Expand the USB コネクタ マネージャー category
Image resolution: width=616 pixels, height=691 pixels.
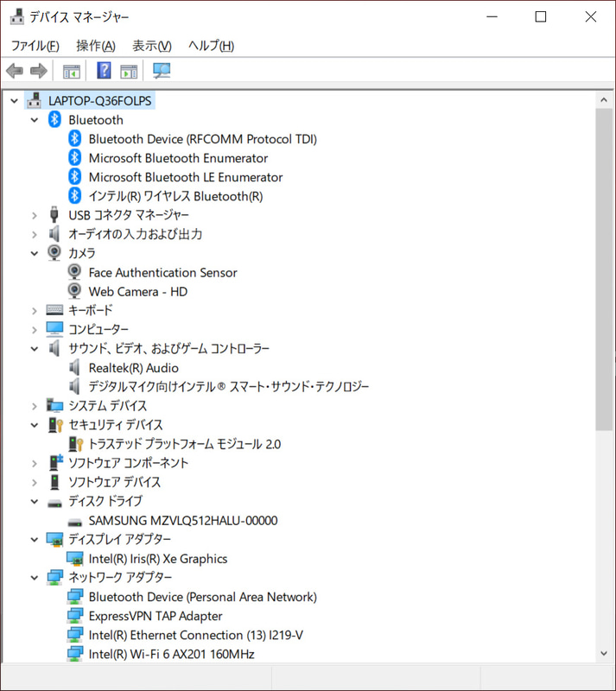click(x=35, y=215)
